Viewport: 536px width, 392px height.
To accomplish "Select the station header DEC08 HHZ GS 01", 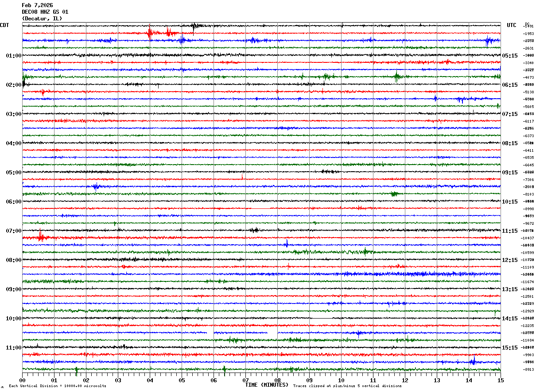I will (x=45, y=12).
